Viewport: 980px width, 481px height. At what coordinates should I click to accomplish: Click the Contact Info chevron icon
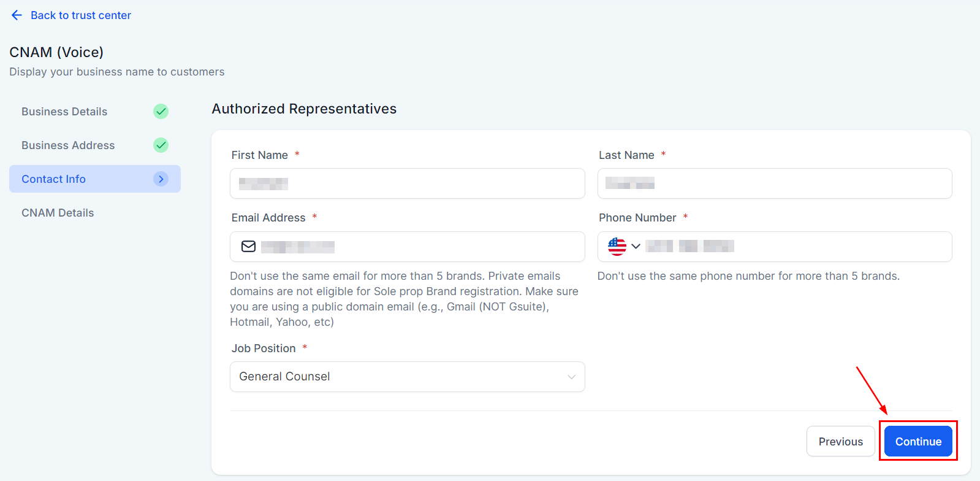point(161,179)
